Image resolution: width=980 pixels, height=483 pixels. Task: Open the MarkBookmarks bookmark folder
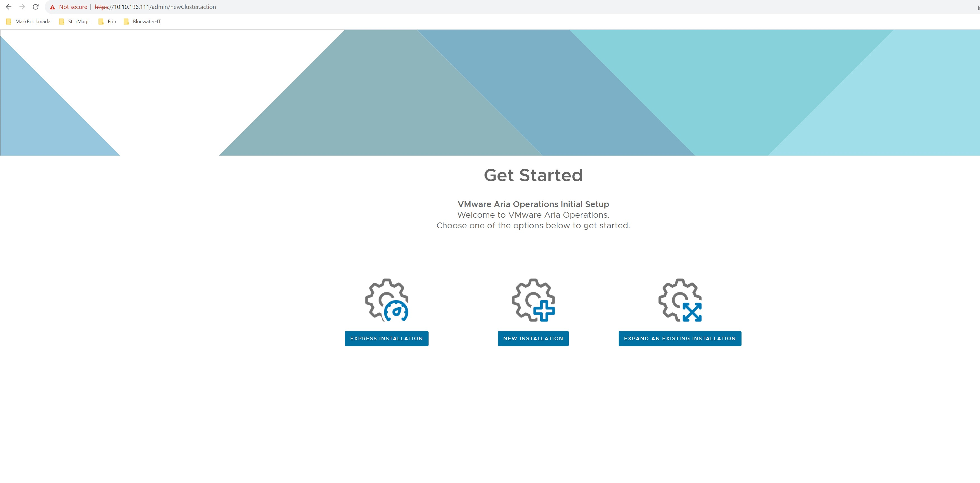click(29, 21)
